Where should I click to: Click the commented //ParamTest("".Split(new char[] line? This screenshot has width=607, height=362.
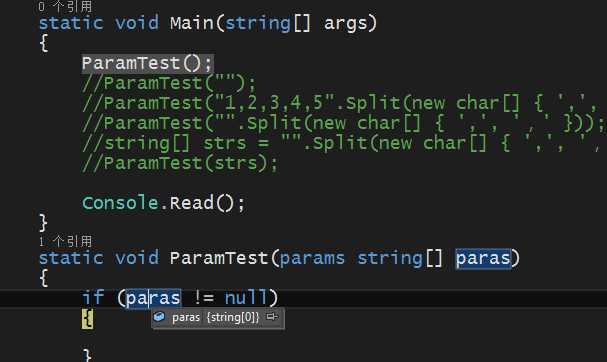click(343, 123)
